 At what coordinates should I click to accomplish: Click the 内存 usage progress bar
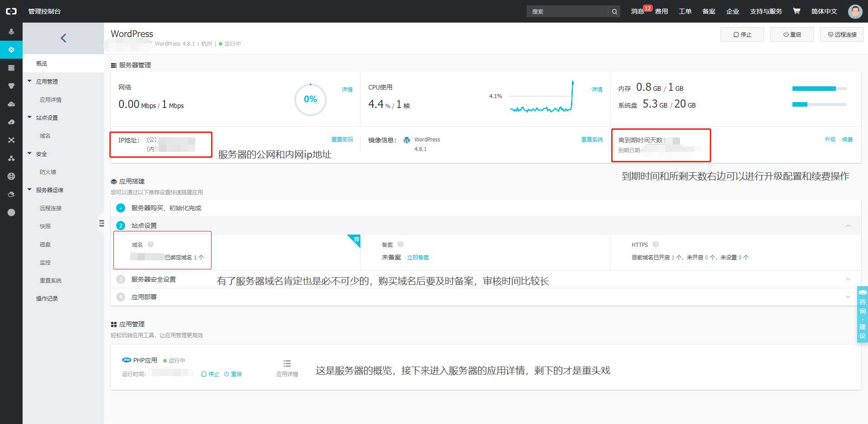click(x=820, y=89)
